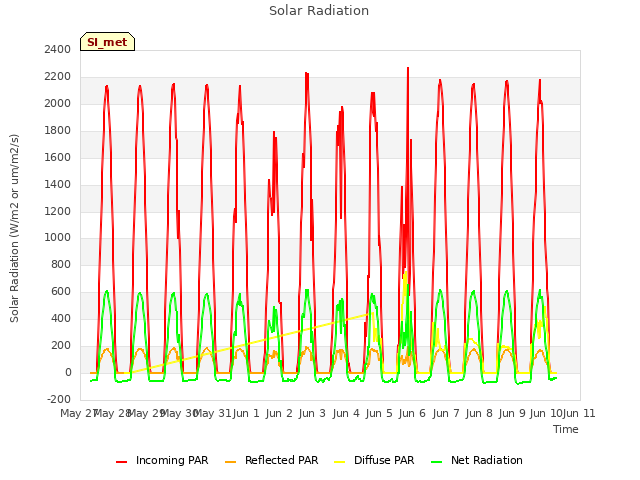
Task: Click the 1600 y-axis tick label
Action: pos(58,158)
